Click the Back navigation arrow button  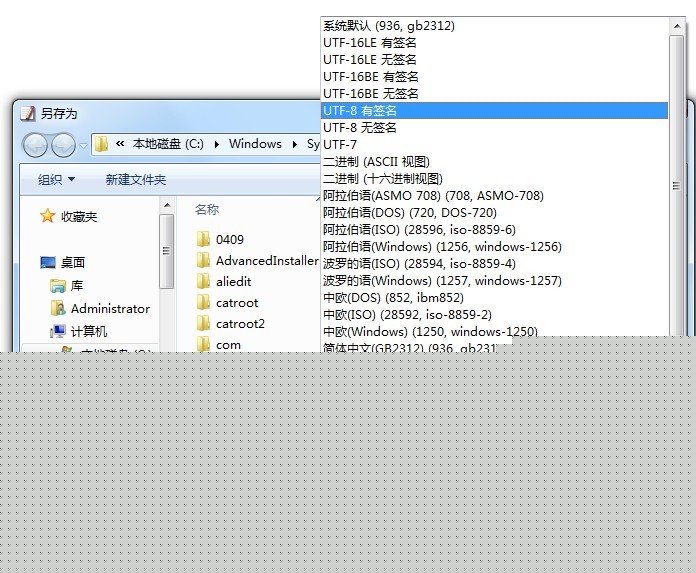click(x=35, y=145)
